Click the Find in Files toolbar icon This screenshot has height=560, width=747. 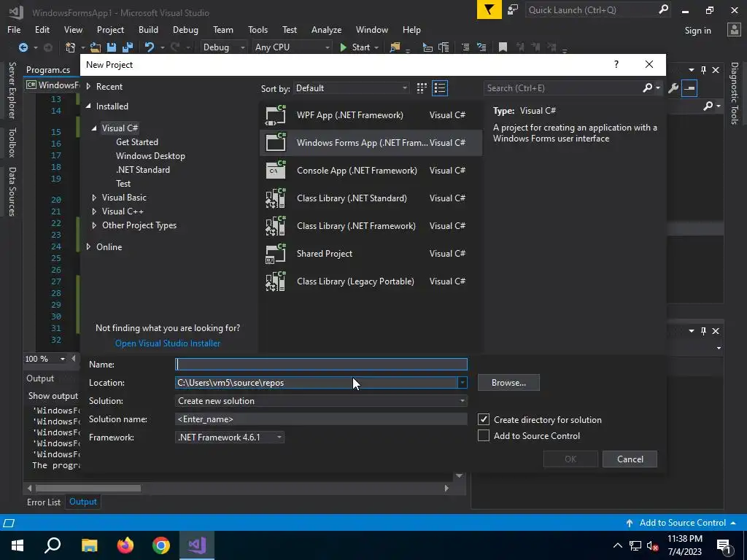click(395, 47)
